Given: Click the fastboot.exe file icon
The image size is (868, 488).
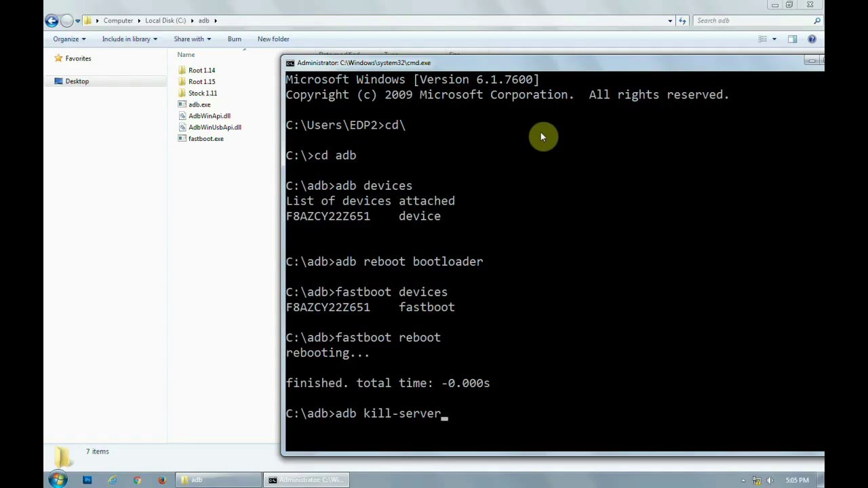Looking at the screenshot, I should tap(182, 139).
